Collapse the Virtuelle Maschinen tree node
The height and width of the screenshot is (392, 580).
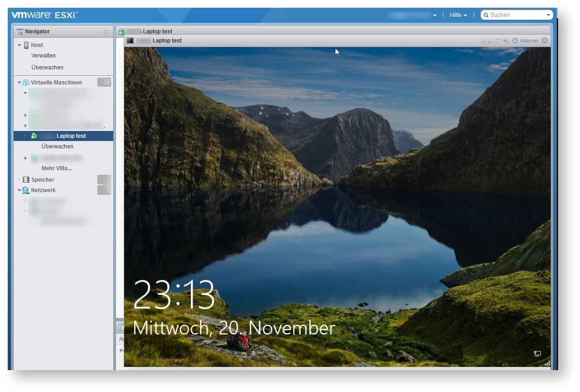coord(20,83)
